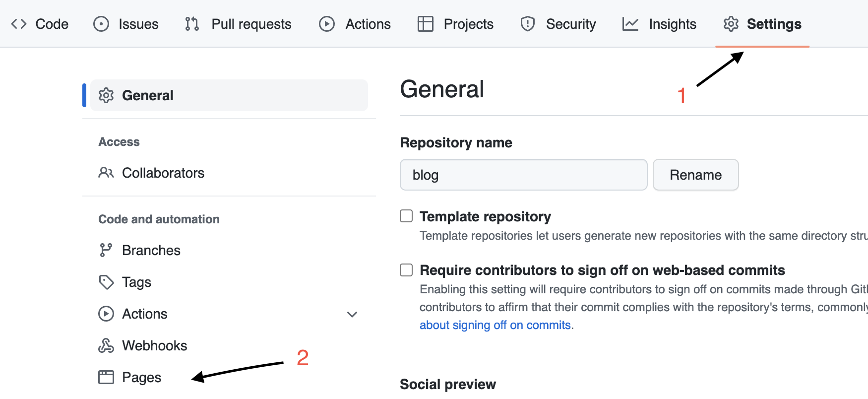Open the Security tab
The height and width of the screenshot is (399, 868).
[558, 24]
